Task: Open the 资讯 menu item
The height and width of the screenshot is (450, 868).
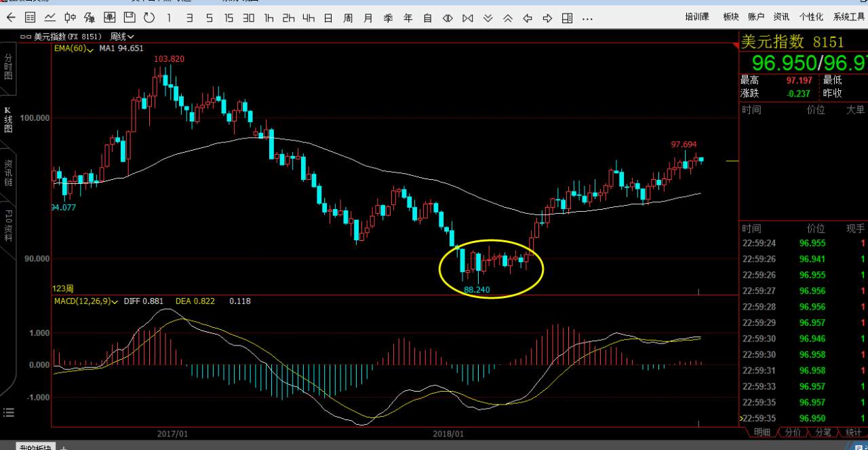Action: coord(781,17)
